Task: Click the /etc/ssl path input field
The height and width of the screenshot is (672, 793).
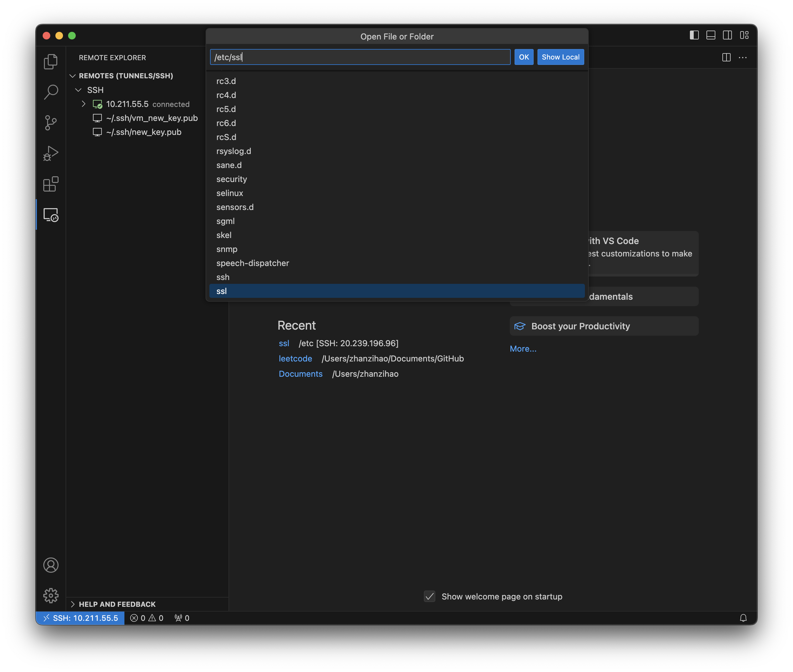Action: coord(360,57)
